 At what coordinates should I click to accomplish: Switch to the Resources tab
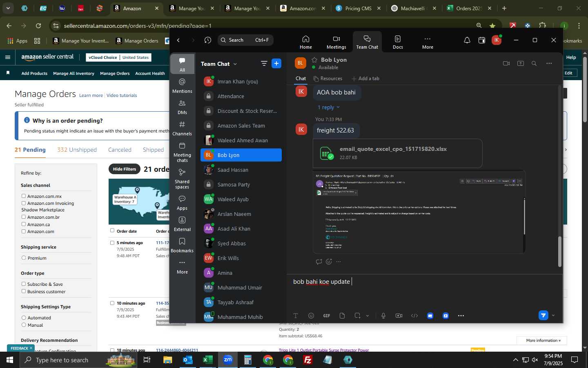point(327,79)
